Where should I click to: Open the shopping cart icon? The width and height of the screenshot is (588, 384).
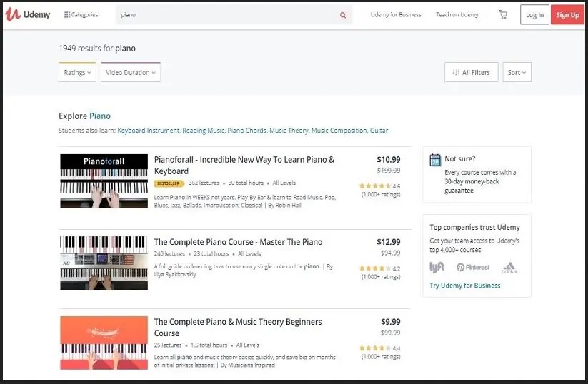503,14
